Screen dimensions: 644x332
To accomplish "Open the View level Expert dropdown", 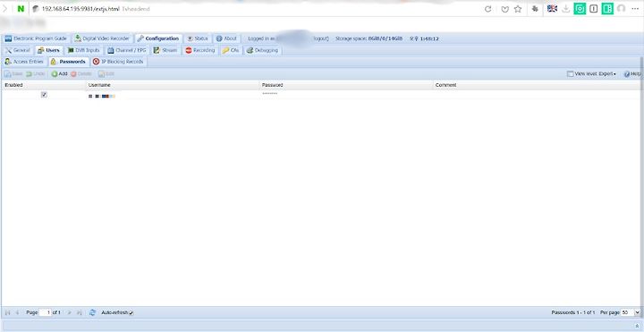I will tap(592, 74).
